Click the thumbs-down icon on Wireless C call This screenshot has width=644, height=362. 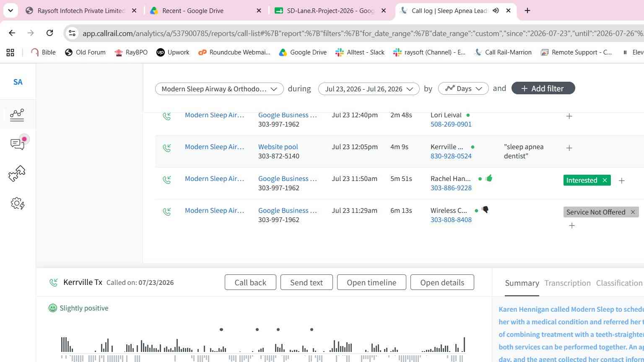485,210
